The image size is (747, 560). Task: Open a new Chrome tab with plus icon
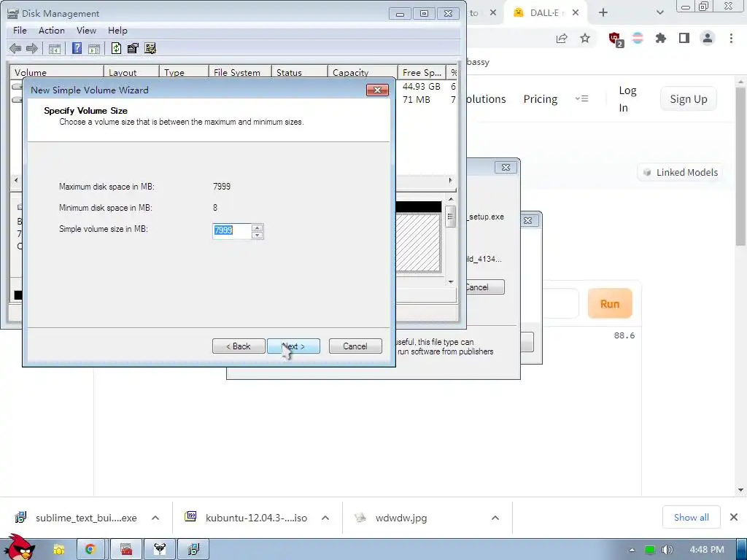pos(603,13)
